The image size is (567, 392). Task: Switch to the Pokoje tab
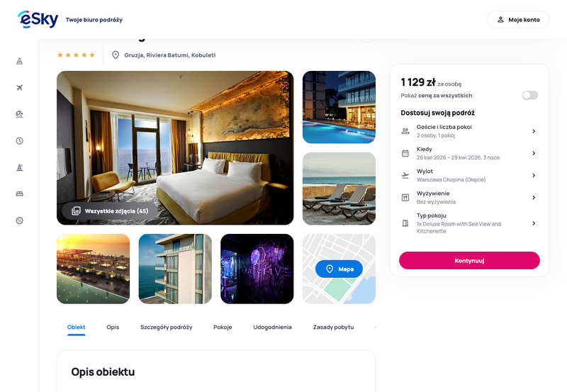(223, 327)
